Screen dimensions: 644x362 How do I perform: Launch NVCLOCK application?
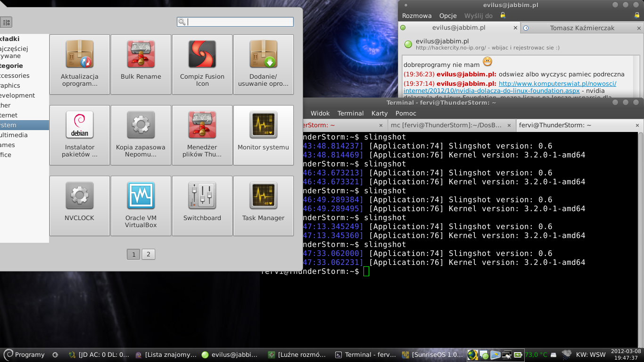79,206
